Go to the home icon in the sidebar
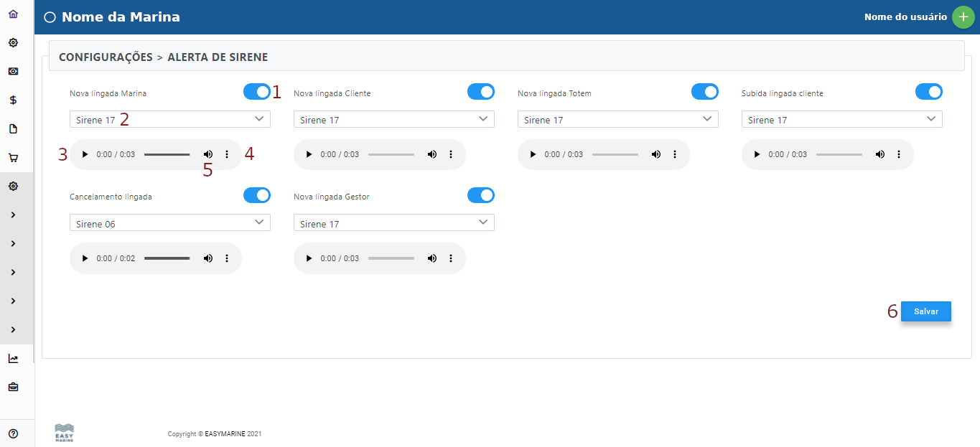The height and width of the screenshot is (447, 980). pos(13,14)
